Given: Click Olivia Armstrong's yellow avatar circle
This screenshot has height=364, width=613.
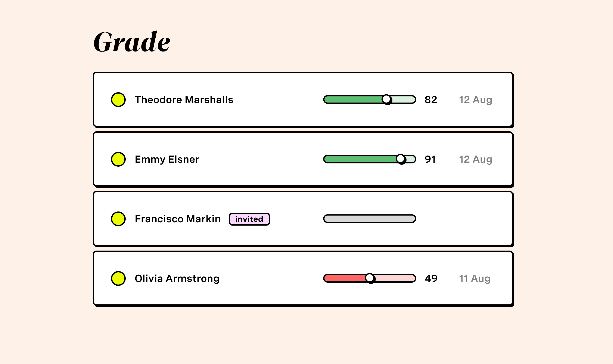Looking at the screenshot, I should [x=118, y=278].
